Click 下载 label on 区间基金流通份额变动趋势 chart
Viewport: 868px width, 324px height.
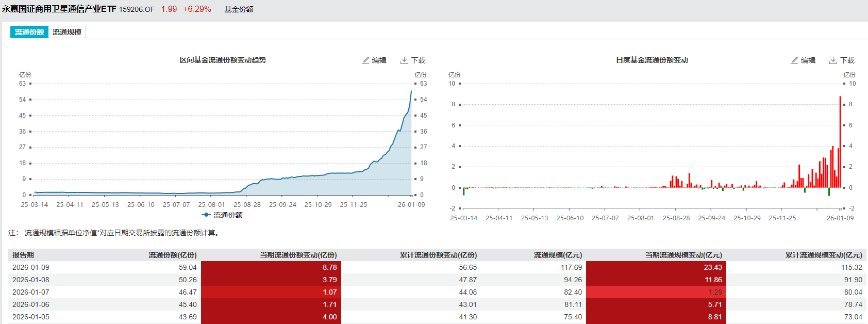[419, 60]
